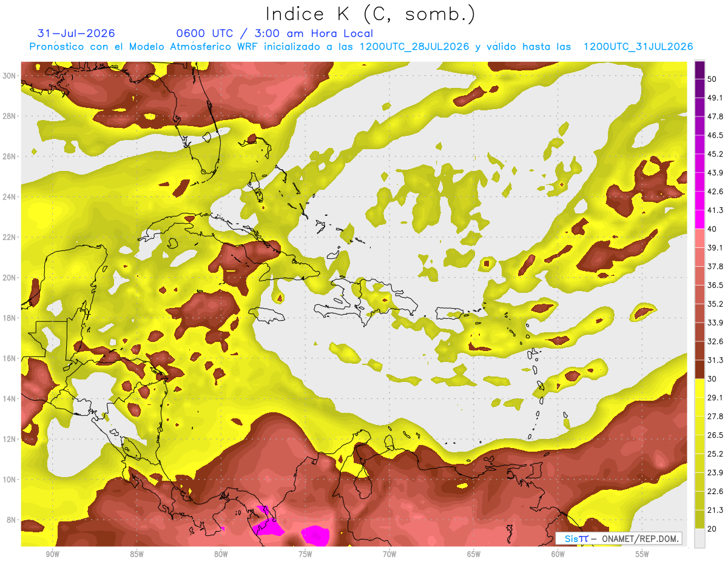Screen dimensions: 728x562
Task: Click the "10N" latitude axis label
Action: pyautogui.click(x=10, y=480)
